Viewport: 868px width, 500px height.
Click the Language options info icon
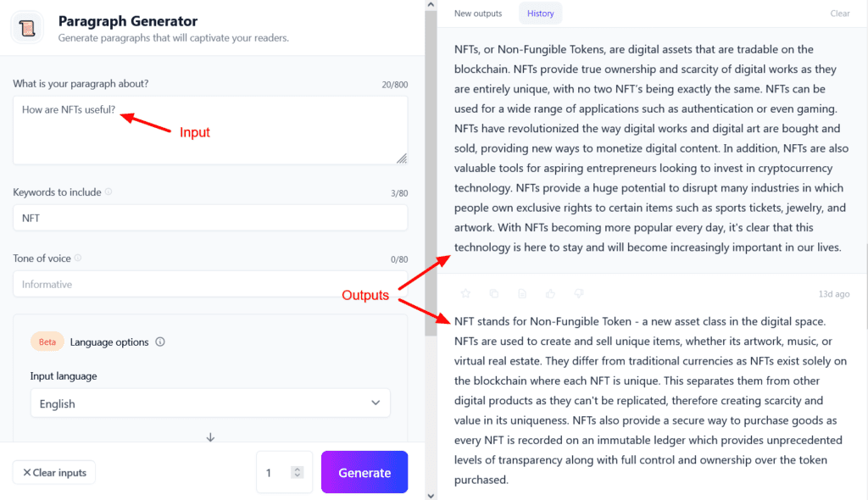[x=159, y=342]
